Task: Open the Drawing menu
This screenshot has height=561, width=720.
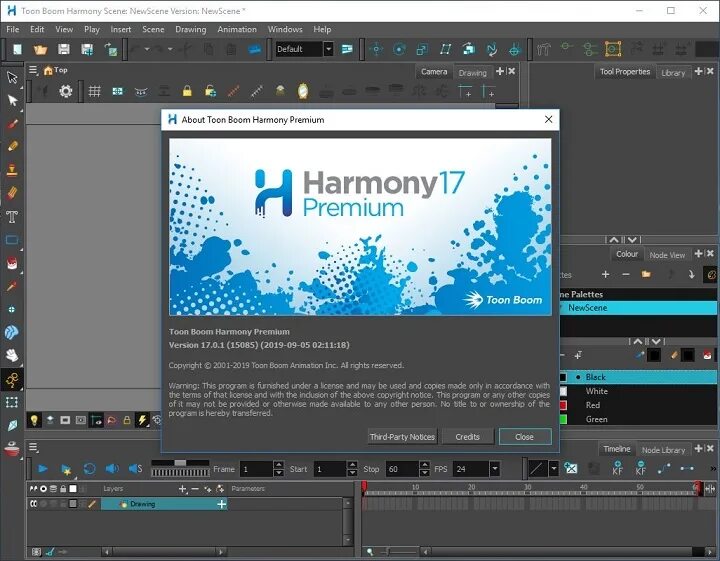Action: 191,29
